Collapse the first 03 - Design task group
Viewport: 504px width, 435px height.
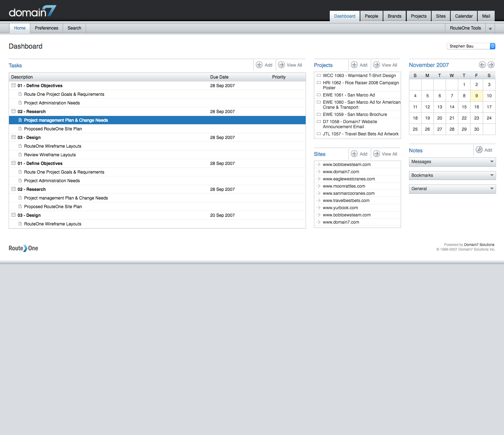(x=14, y=138)
